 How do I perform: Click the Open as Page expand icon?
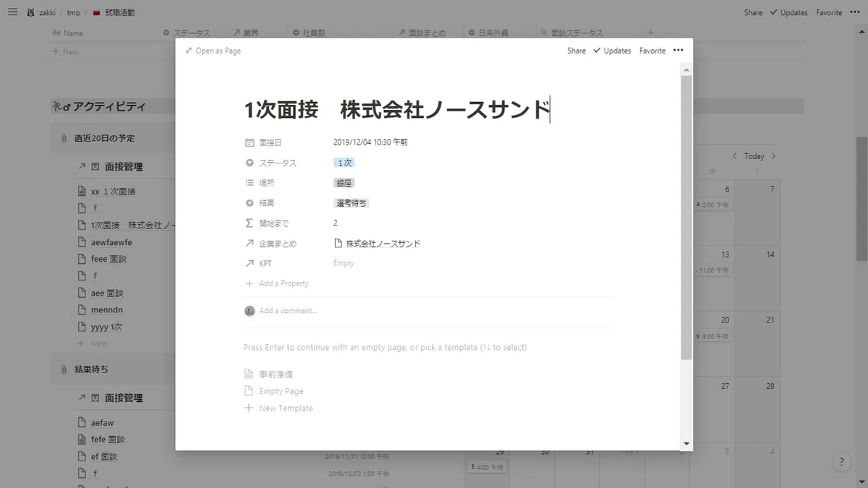pyautogui.click(x=189, y=51)
